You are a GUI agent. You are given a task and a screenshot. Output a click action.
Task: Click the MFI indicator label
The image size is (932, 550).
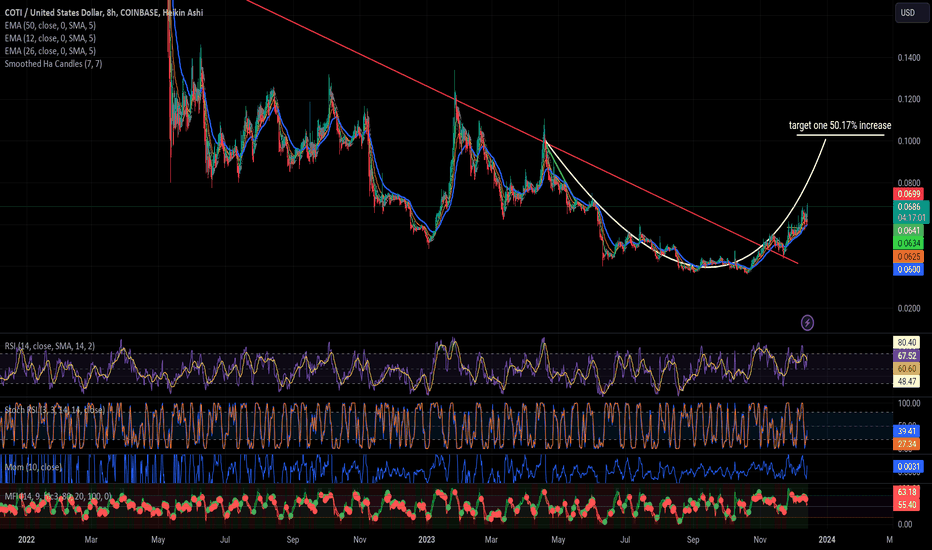pos(58,496)
